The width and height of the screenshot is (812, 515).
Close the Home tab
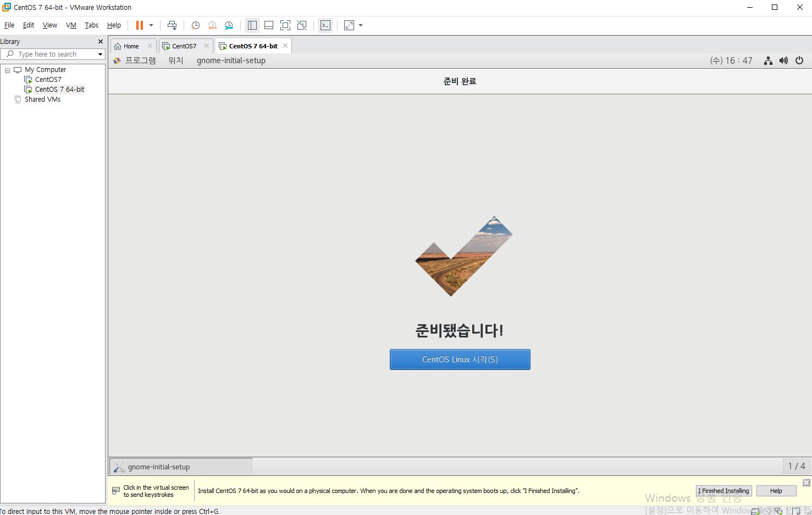pos(150,46)
